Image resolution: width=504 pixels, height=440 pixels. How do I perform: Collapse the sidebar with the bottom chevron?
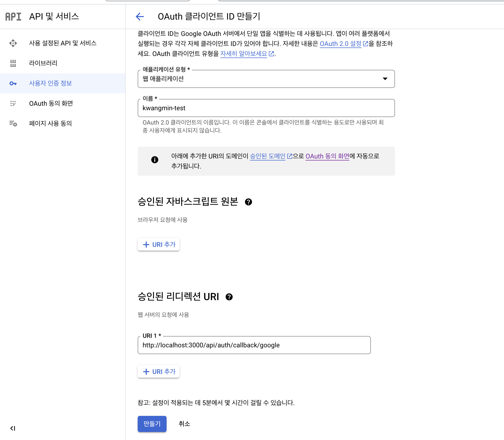coord(13,428)
